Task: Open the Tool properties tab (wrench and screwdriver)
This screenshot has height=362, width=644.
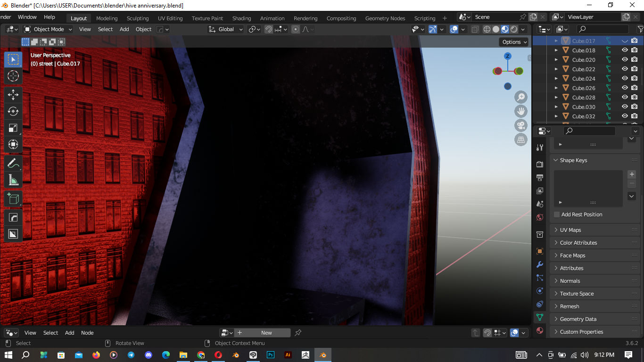Action: pyautogui.click(x=540, y=148)
